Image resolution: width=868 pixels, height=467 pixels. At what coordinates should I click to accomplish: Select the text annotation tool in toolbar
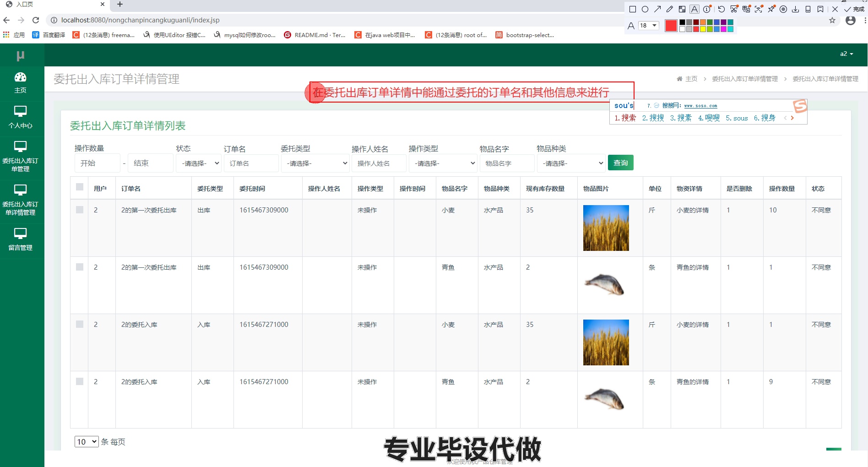(x=694, y=9)
